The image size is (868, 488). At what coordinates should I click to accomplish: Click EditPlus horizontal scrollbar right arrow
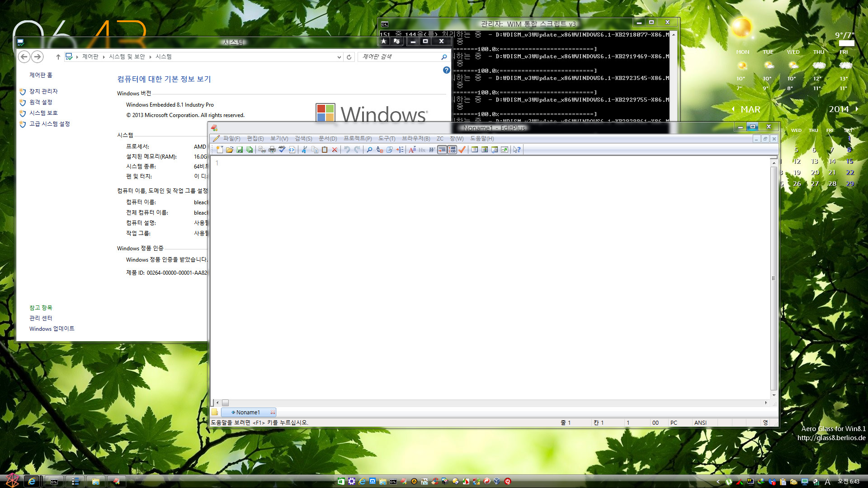point(766,403)
